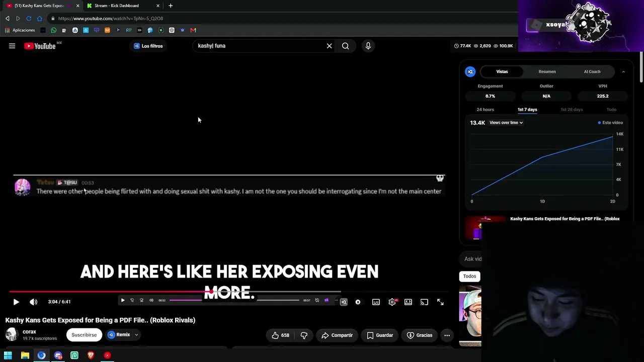Subscribe with the Suscribirse button
Image resolution: width=644 pixels, height=362 pixels.
tap(84, 335)
